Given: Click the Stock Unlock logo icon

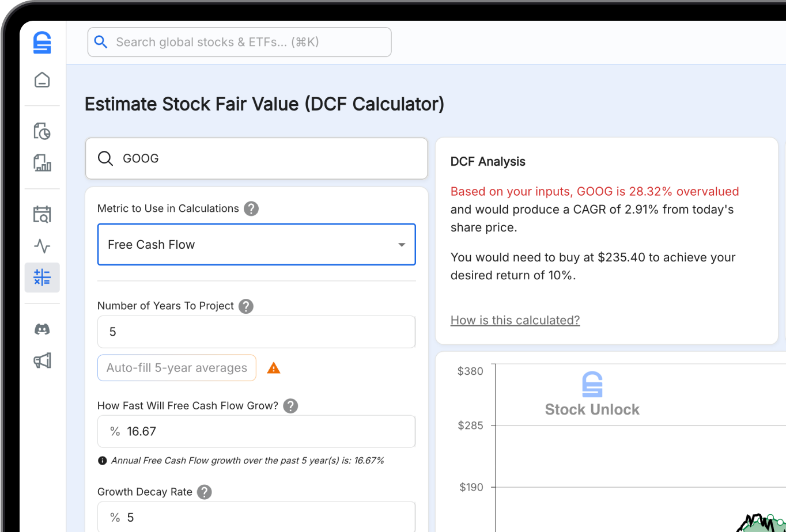Looking at the screenshot, I should coord(42,42).
